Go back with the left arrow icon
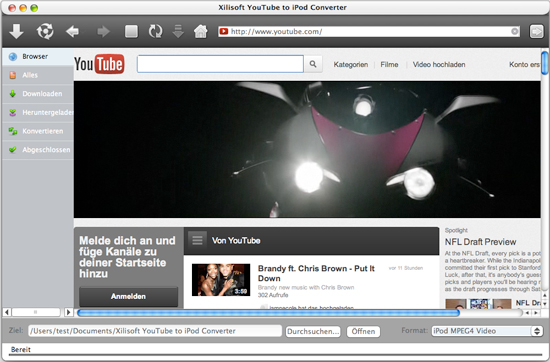550x362 pixels. click(73, 32)
